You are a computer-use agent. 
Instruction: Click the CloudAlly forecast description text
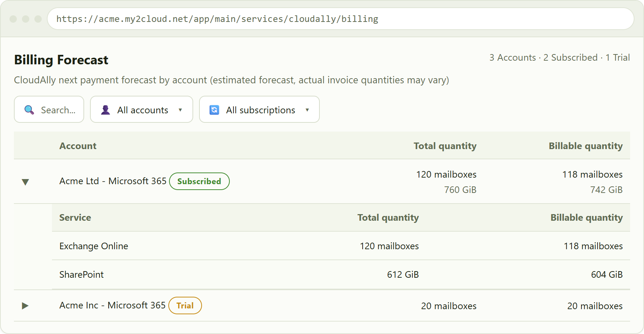point(232,80)
